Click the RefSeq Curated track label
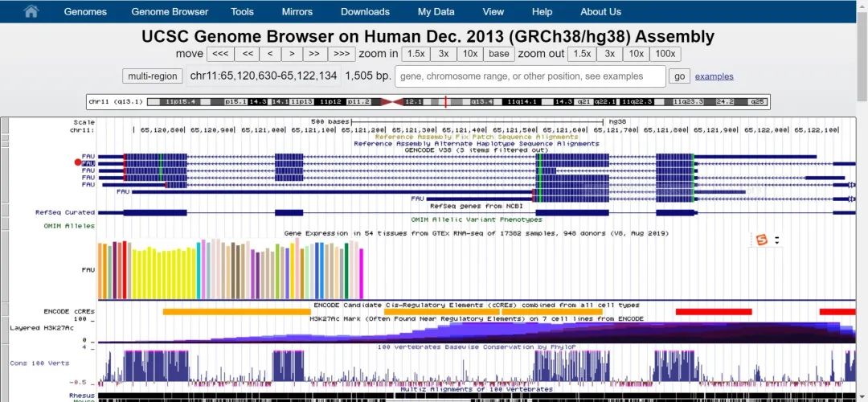 click(x=65, y=212)
